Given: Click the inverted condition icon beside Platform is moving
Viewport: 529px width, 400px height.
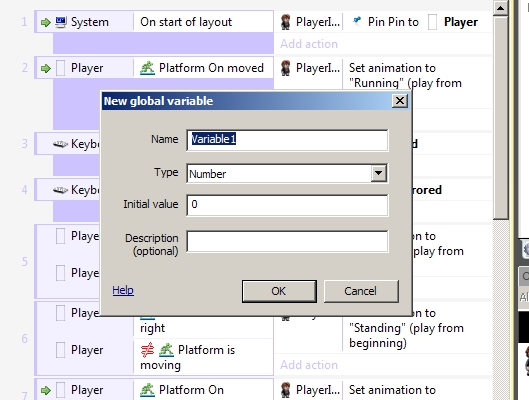Looking at the screenshot, I should pos(147,350).
